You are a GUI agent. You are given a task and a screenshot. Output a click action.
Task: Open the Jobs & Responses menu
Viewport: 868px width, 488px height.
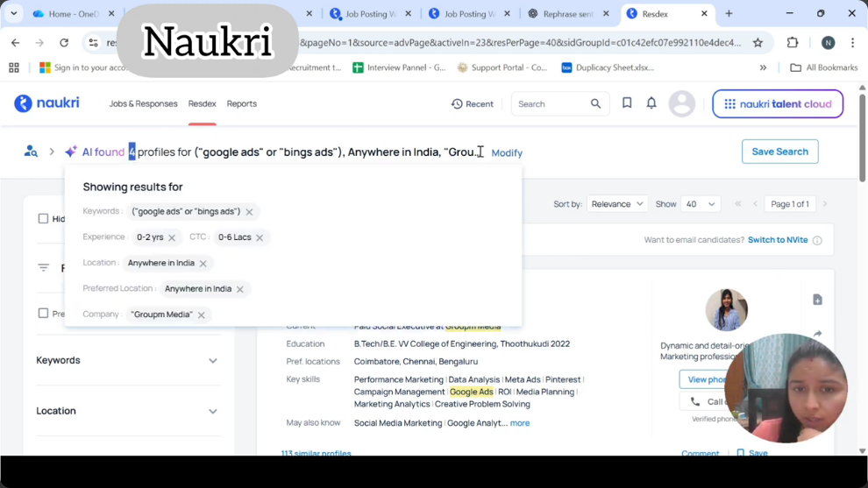click(x=143, y=103)
